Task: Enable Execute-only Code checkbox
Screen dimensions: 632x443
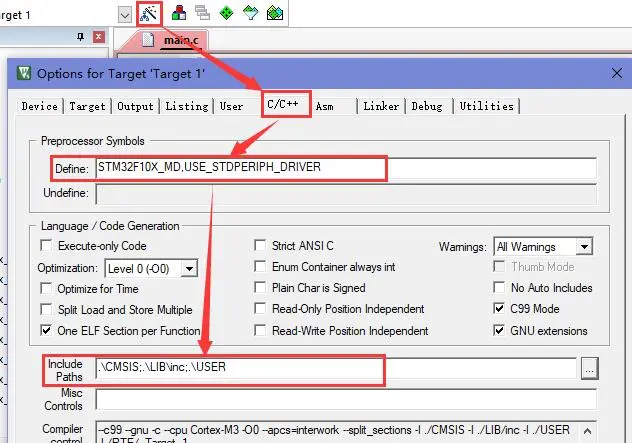Action: click(x=46, y=245)
